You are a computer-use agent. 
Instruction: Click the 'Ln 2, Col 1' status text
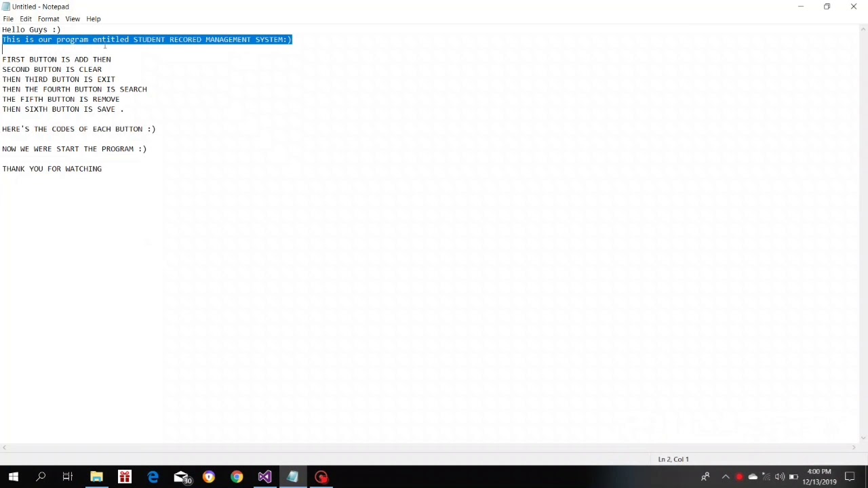pos(673,460)
